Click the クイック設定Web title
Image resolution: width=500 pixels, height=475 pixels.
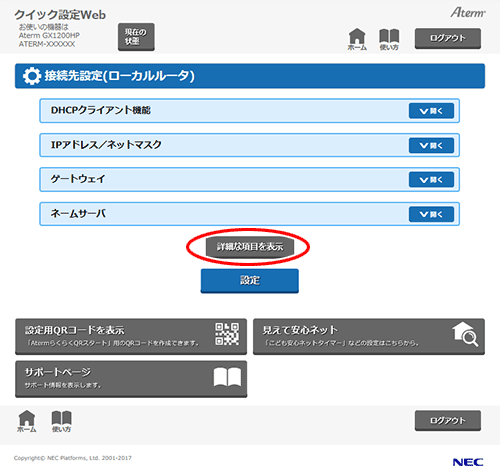(x=60, y=15)
